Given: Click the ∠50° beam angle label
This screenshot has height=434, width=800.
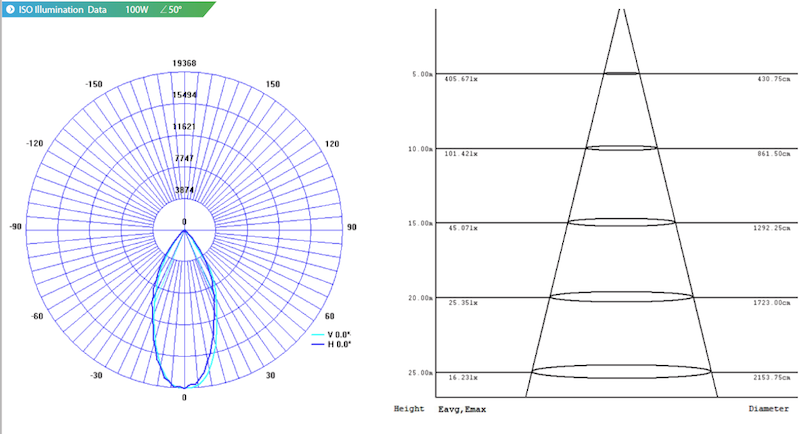Looking at the screenshot, I should 171,9.
